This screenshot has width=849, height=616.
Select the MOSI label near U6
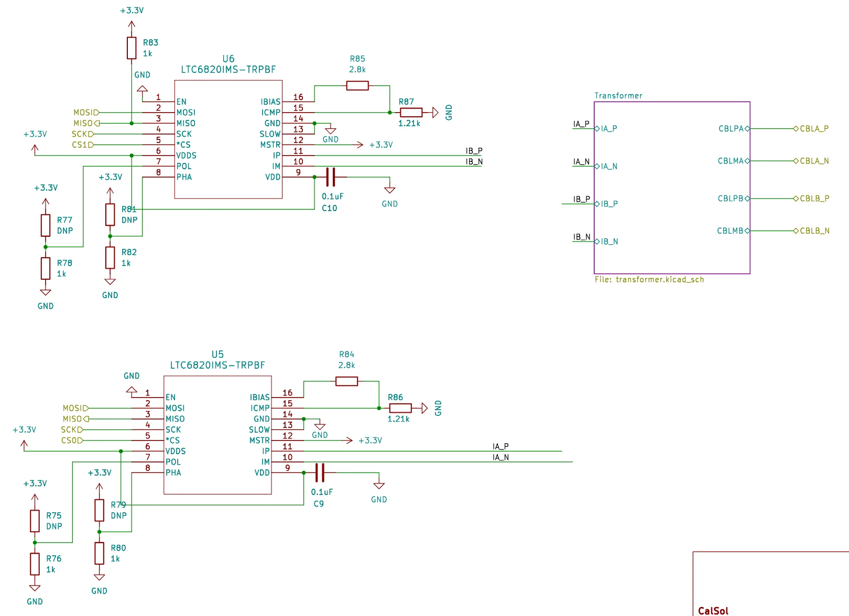pyautogui.click(x=86, y=112)
